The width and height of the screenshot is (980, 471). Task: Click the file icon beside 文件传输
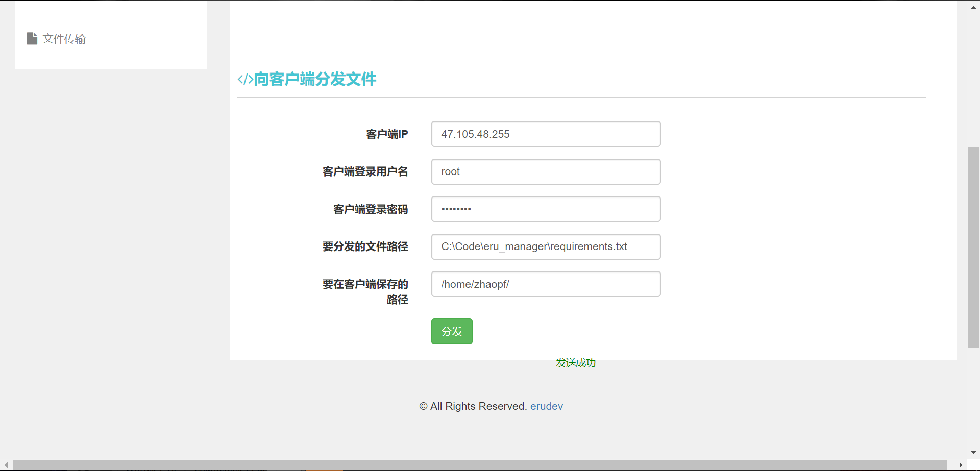[x=32, y=39]
